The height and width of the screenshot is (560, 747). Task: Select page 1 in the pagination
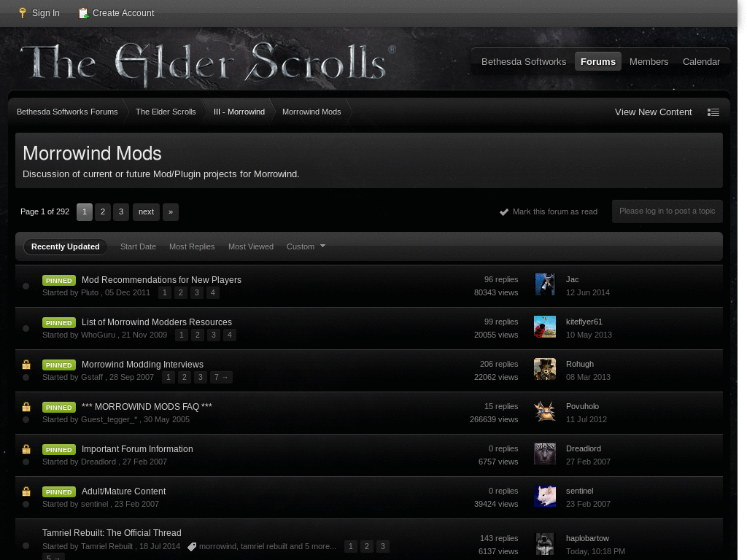coord(85,212)
